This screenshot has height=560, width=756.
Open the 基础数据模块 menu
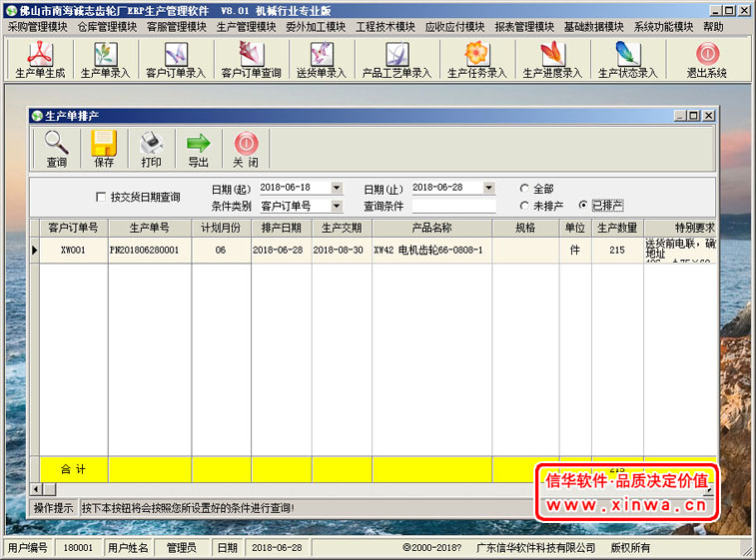click(x=594, y=27)
